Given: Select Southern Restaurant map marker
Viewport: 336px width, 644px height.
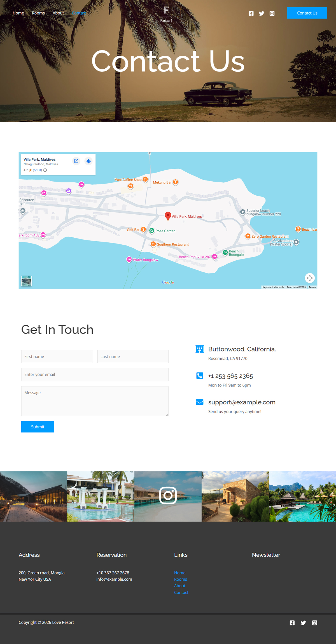Looking at the screenshot, I should tap(153, 244).
